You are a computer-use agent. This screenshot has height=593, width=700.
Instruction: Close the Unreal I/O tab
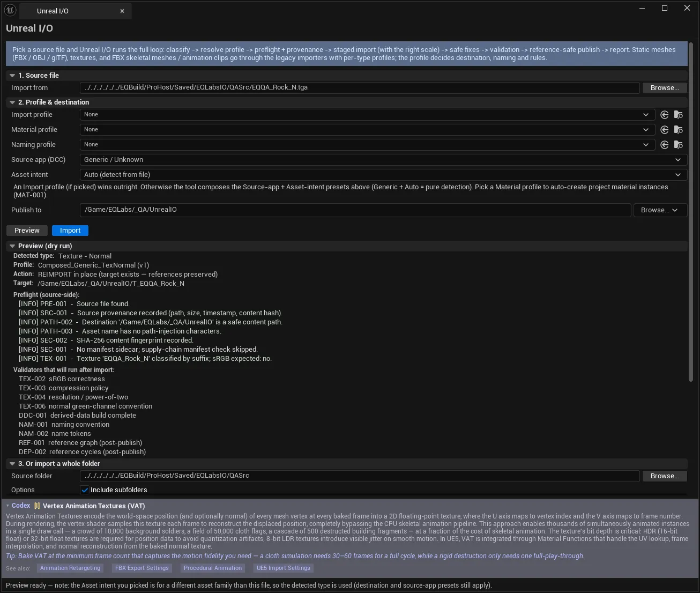[122, 11]
